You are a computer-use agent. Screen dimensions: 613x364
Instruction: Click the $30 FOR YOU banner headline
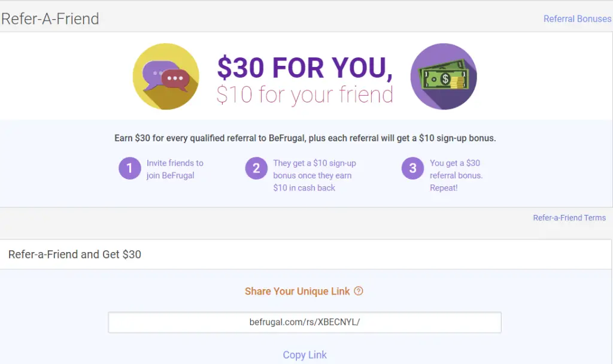[305, 68]
